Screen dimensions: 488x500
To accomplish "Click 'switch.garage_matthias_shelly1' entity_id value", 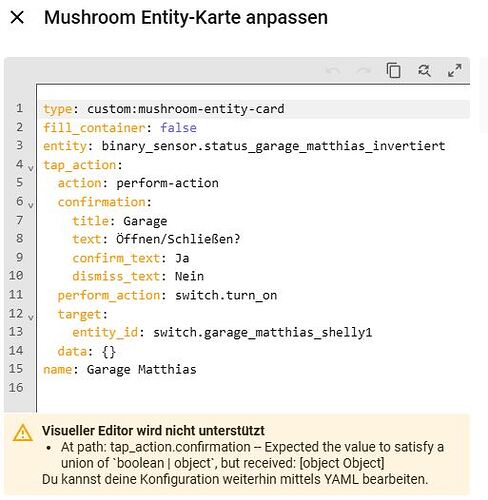I will pyautogui.click(x=262, y=332).
